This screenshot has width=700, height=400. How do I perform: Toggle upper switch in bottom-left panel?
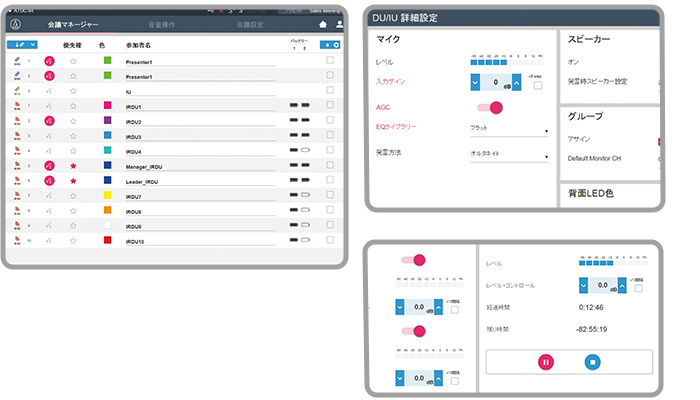[413, 260]
